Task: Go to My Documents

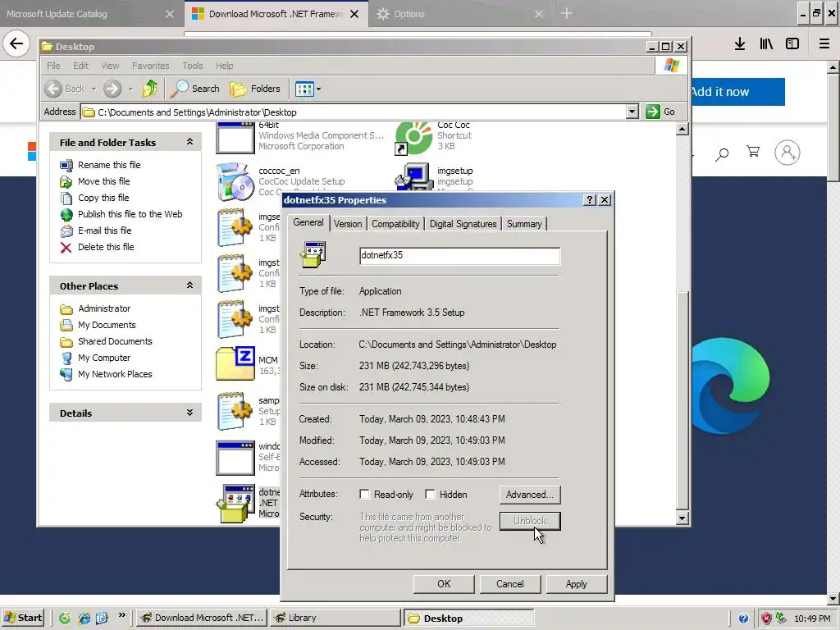Action: tap(107, 325)
